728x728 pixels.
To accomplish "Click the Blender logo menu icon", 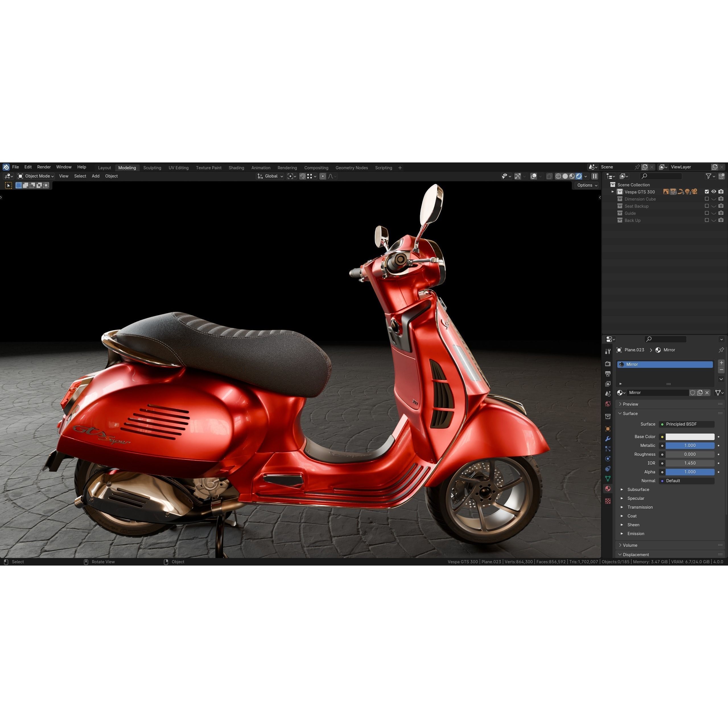I will (6, 167).
